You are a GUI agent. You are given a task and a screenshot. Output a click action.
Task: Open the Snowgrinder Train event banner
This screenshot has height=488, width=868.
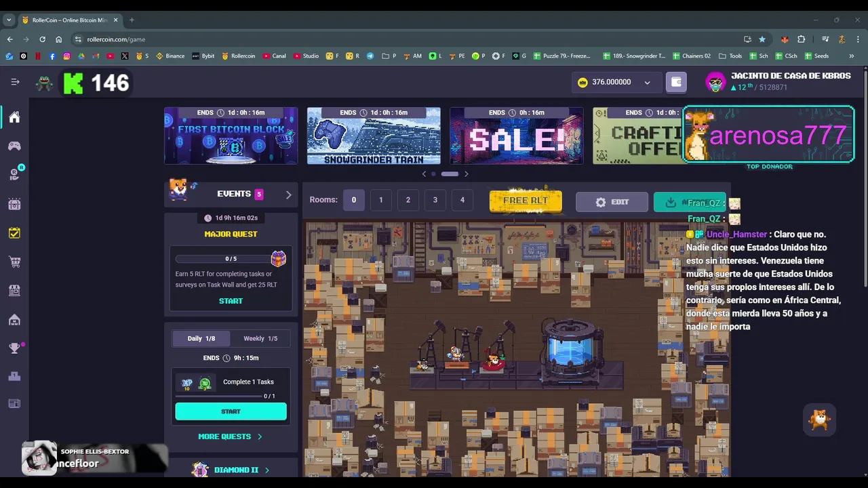click(374, 136)
